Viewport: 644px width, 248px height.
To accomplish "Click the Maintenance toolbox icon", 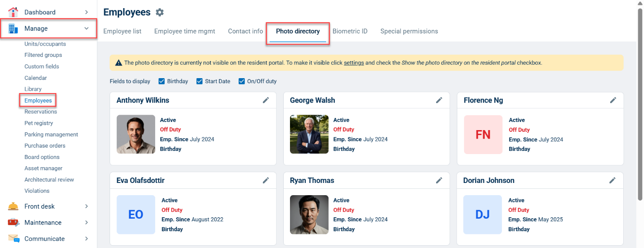I will 14,222.
